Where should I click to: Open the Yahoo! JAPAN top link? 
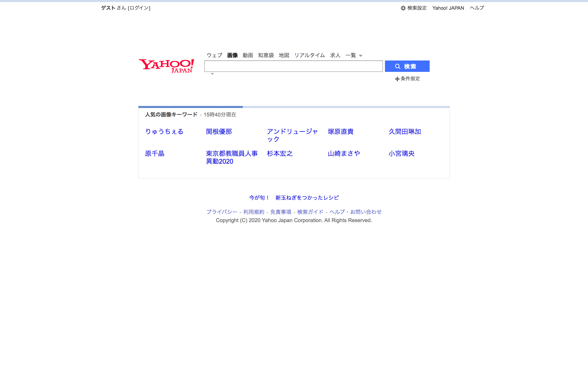tap(448, 8)
